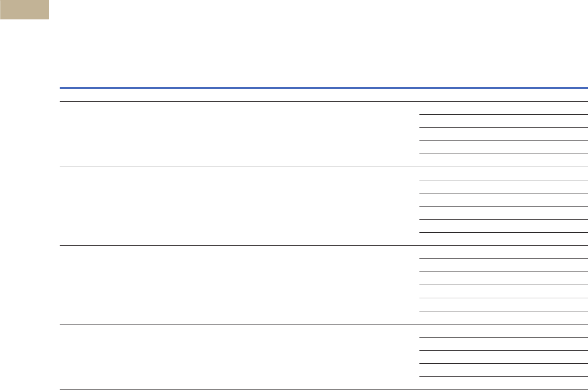
Task: Click the third sub-row in the fourth group
Action: tap(503, 357)
